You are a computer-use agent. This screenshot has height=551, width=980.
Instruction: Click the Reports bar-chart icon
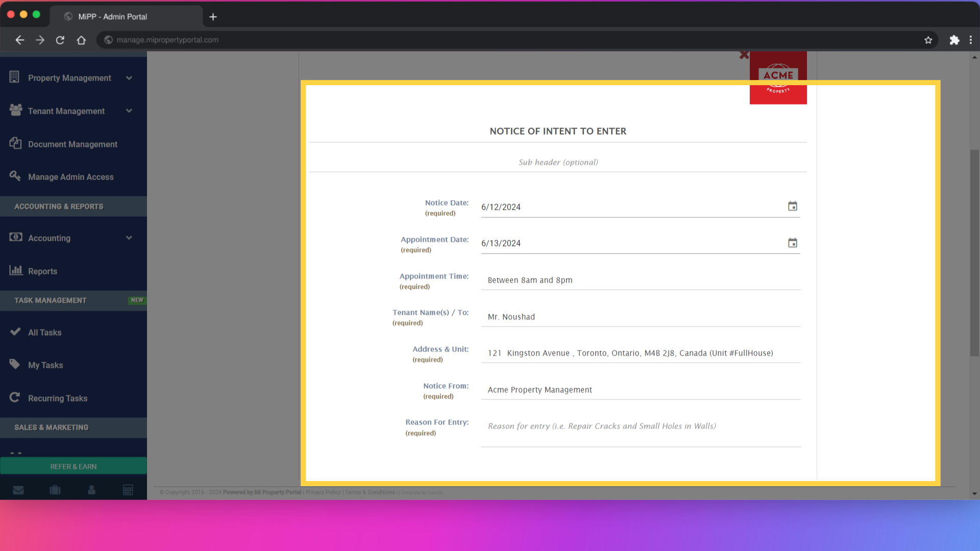pyautogui.click(x=15, y=270)
